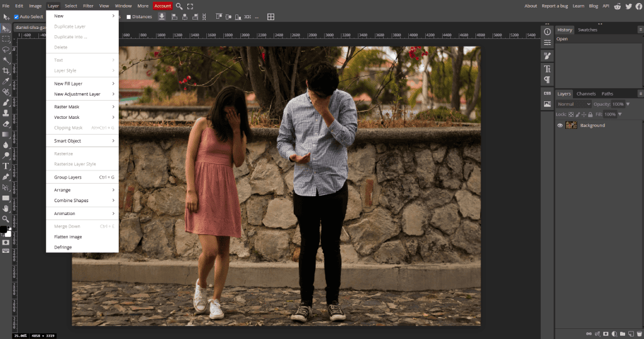This screenshot has height=339, width=644.
Task: Click the fullscreen icon in menu bar
Action: (x=190, y=6)
